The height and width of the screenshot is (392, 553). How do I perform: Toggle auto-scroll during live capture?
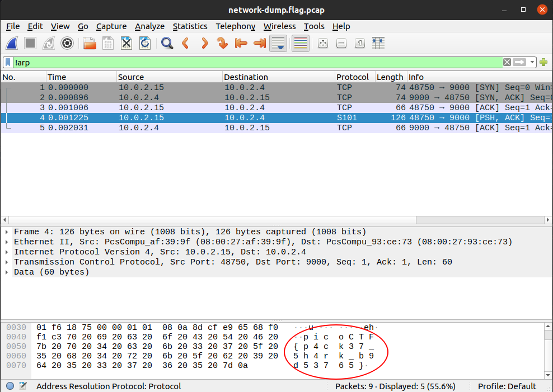pos(278,43)
